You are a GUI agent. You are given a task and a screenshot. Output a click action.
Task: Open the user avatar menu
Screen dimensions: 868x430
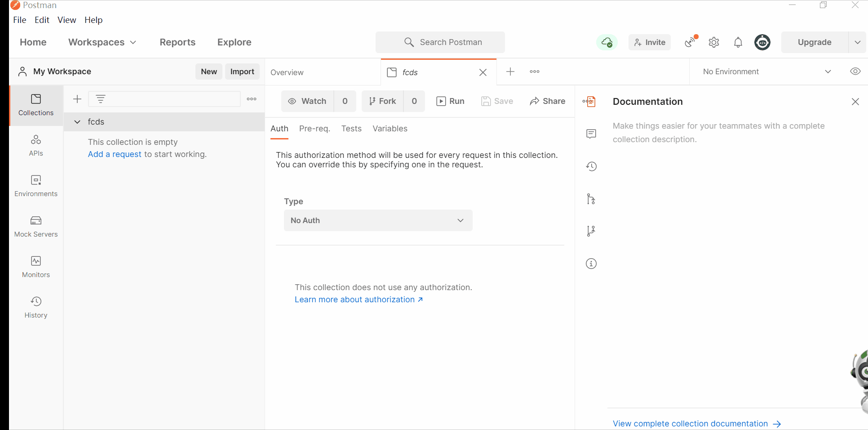(x=762, y=42)
